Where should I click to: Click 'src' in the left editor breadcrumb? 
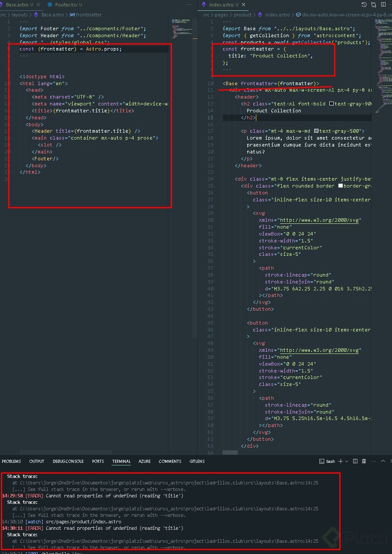[2, 15]
